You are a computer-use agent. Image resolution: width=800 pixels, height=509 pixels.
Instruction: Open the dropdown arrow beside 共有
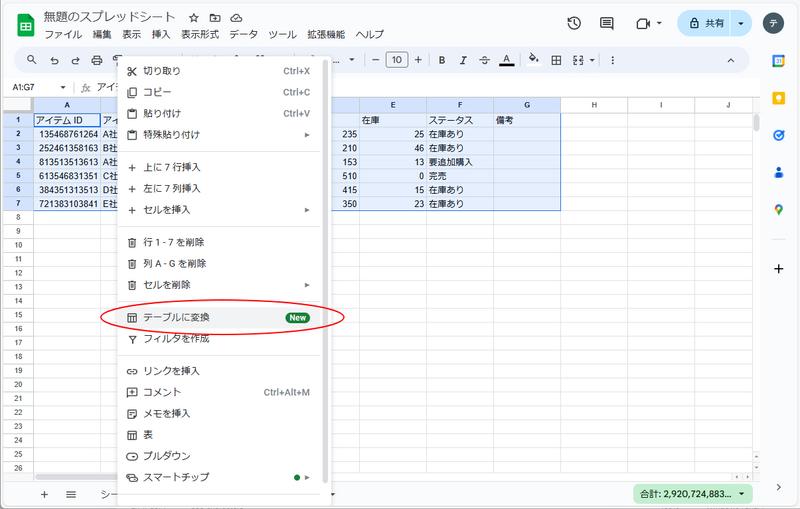click(x=740, y=23)
